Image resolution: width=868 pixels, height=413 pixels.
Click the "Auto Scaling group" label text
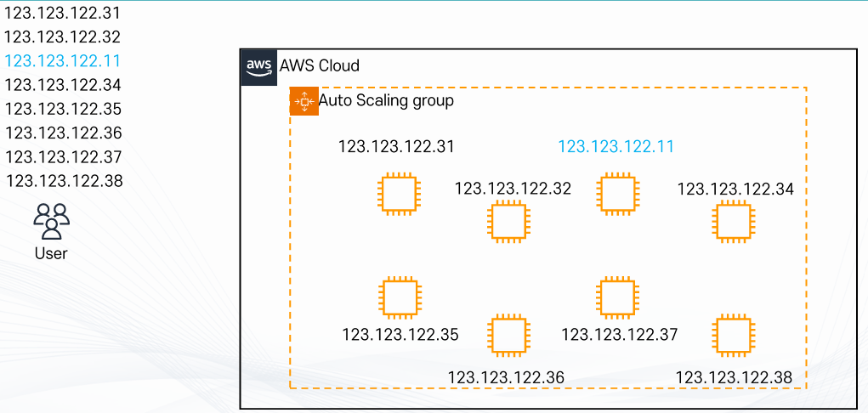[387, 101]
